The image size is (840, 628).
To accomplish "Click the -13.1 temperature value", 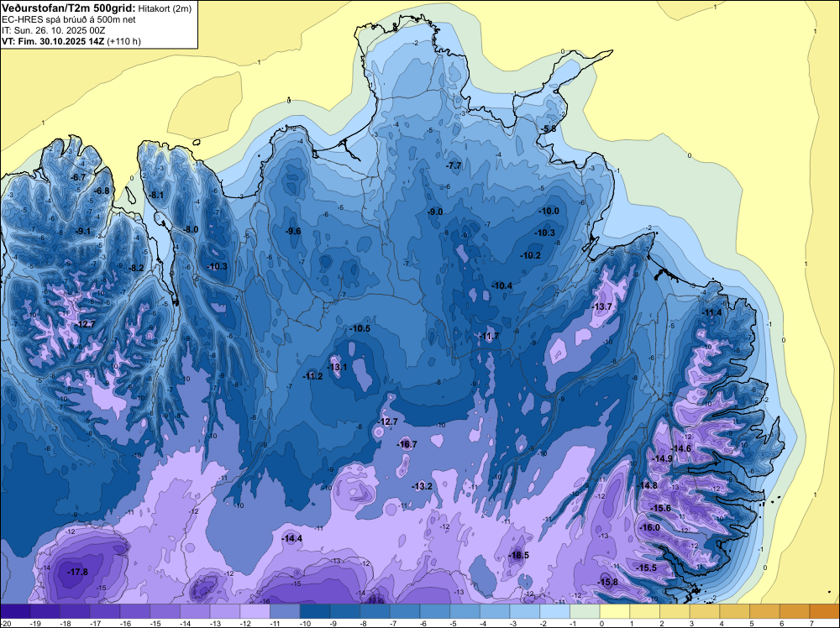I will click(x=337, y=367).
